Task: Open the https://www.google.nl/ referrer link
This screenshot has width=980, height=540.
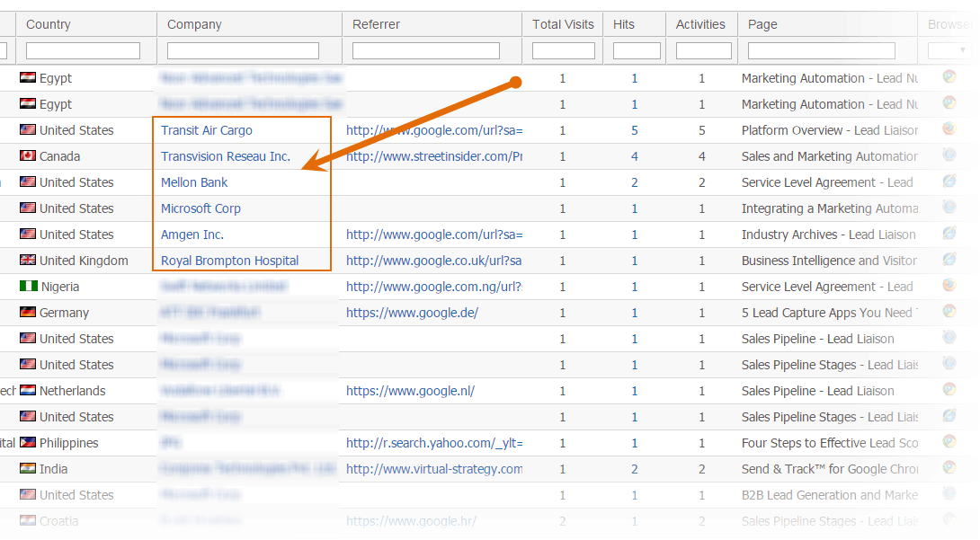Action: coord(411,392)
